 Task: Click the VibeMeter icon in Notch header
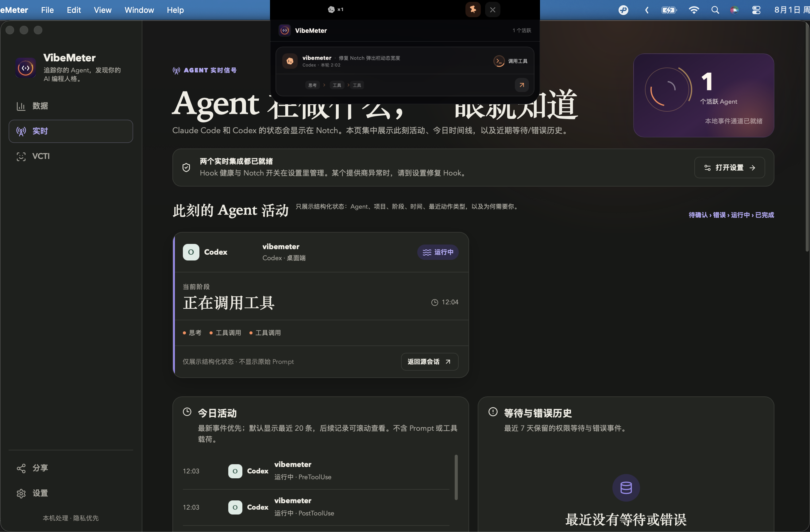point(285,30)
